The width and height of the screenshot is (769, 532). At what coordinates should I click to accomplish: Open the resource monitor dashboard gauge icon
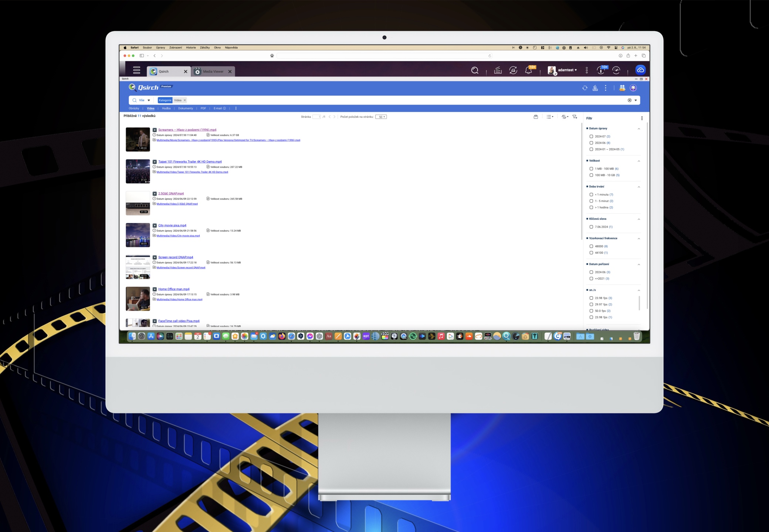[x=616, y=70]
